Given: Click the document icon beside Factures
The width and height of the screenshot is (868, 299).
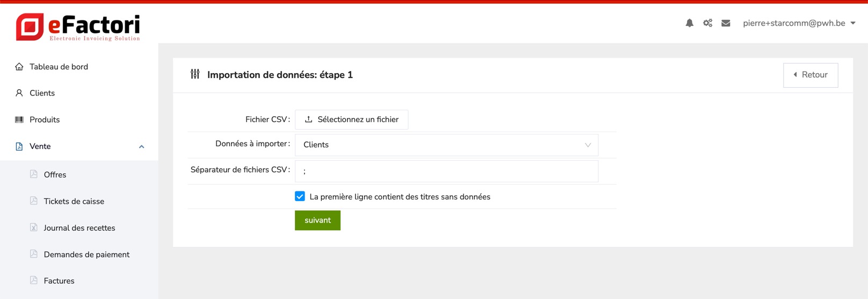Looking at the screenshot, I should coord(34,280).
